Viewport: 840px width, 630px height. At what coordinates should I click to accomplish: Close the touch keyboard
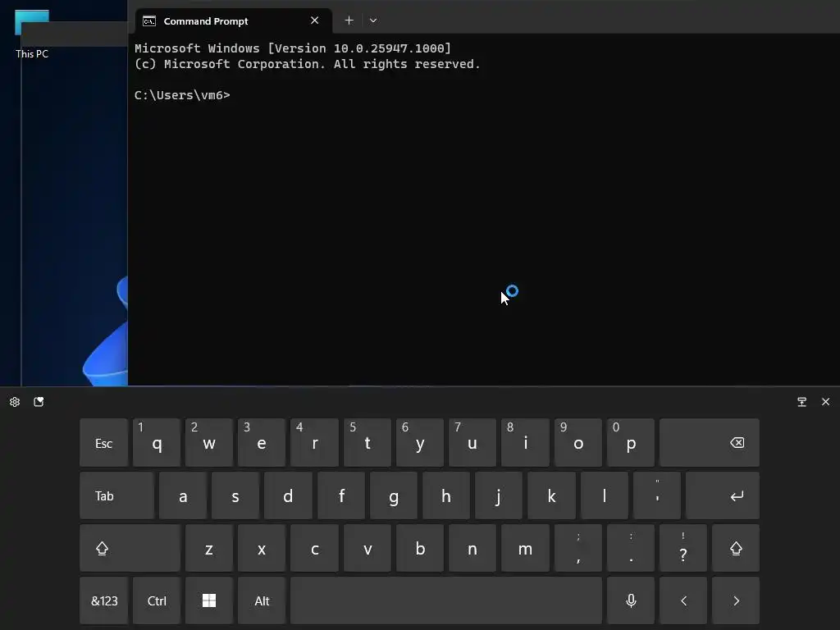(x=825, y=402)
